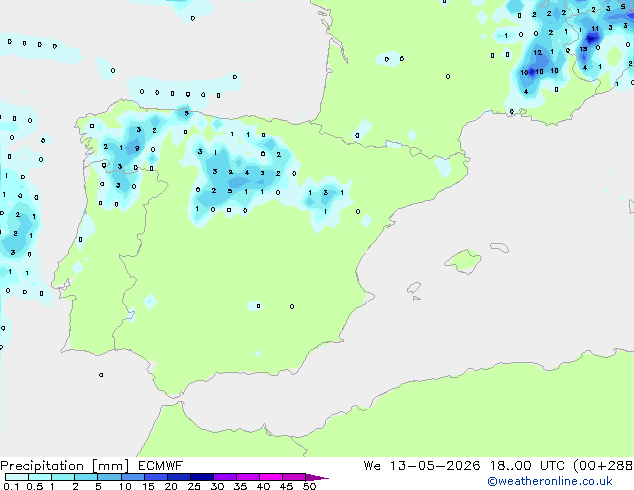Click the '12' precipitation value over France

537,53
